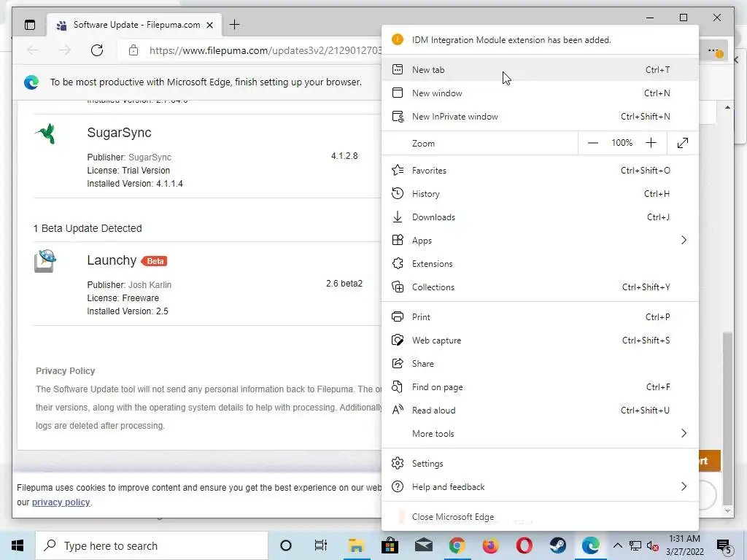This screenshot has width=747, height=560.
Task: Open the Settings and more ellipsis button
Action: 713,50
